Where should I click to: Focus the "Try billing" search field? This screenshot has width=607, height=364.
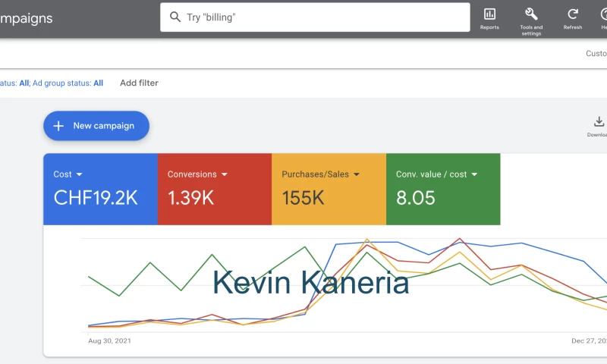click(319, 17)
